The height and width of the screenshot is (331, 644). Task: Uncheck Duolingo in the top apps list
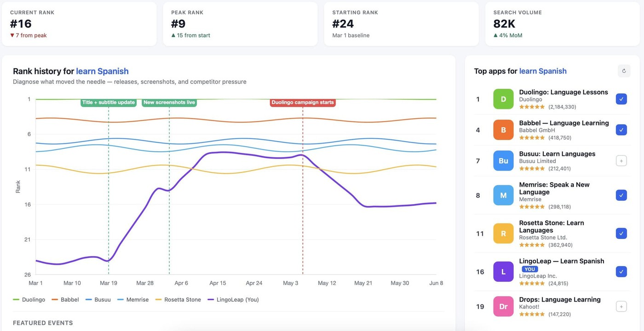click(x=621, y=99)
